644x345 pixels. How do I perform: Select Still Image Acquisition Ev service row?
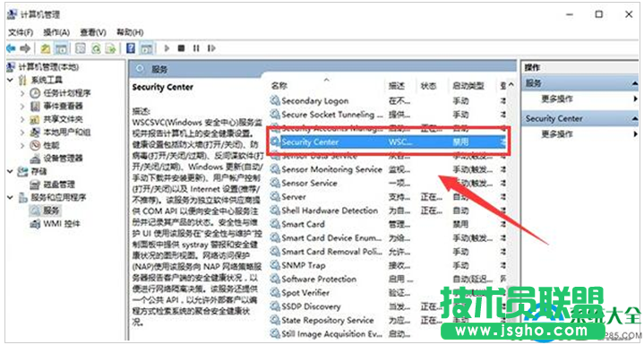tap(388, 334)
